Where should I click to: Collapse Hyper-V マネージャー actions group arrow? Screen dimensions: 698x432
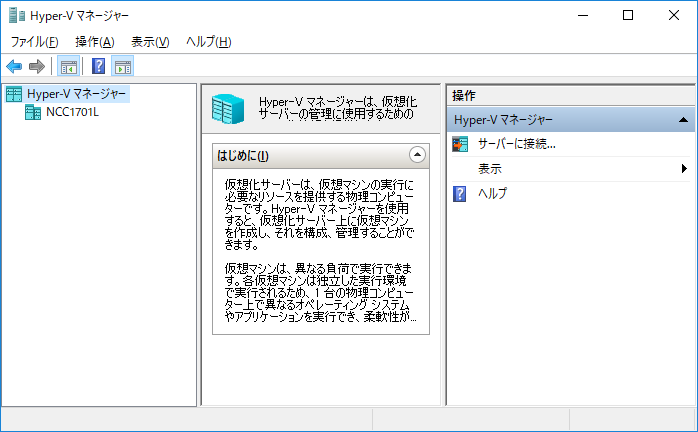pos(683,120)
